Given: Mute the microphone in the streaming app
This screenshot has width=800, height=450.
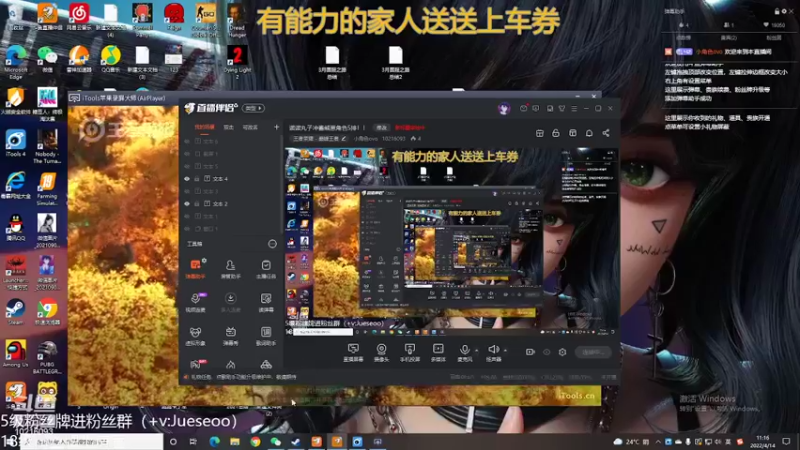Looking at the screenshot, I should (x=464, y=352).
